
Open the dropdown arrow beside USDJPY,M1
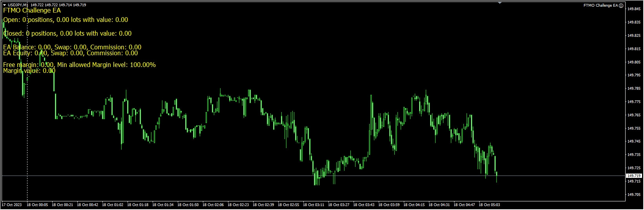pos(4,5)
